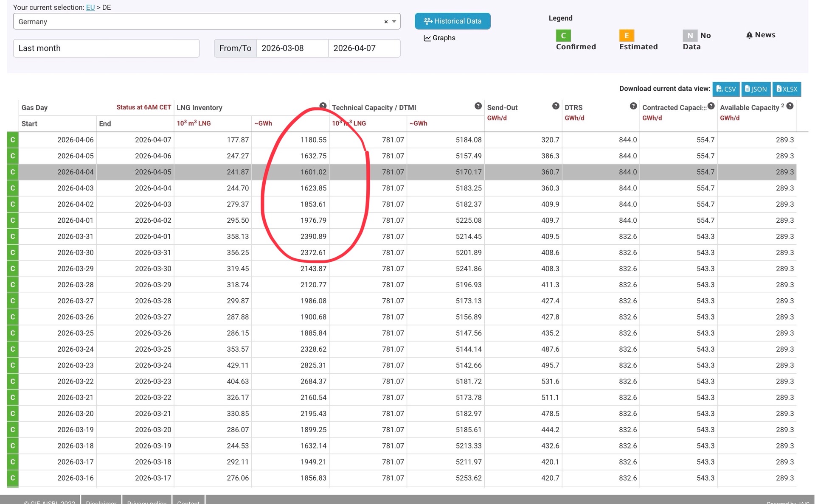Clear Germany selection with the x icon
Viewport: 815px width, 504px height.
pyautogui.click(x=386, y=22)
